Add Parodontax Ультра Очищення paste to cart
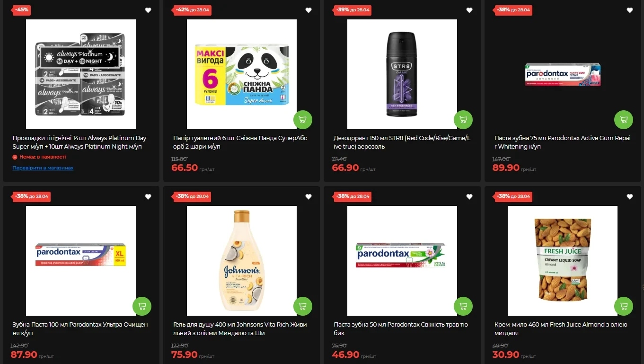The width and height of the screenshot is (644, 364). click(x=142, y=306)
